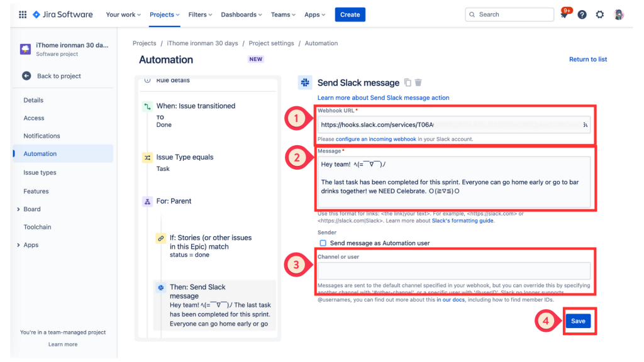This screenshot has width=644, height=362.
Task: Click the Rule details info icon
Action: [x=147, y=80]
